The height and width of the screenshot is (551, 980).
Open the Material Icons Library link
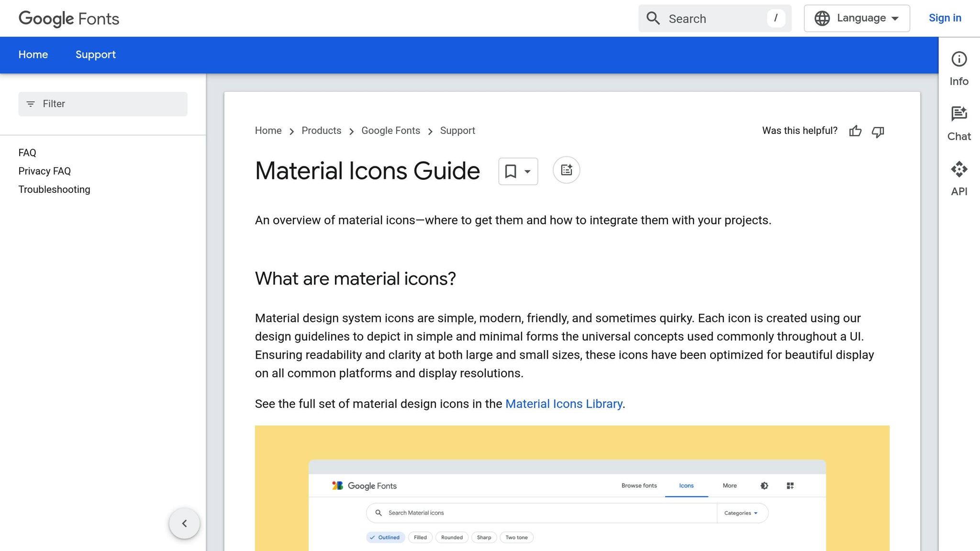click(x=564, y=404)
